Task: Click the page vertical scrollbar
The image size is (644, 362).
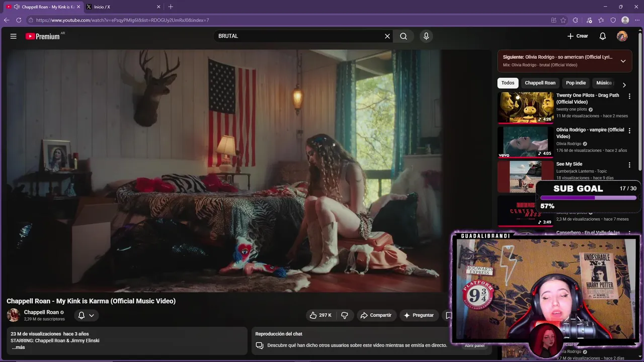Action: coord(640,101)
